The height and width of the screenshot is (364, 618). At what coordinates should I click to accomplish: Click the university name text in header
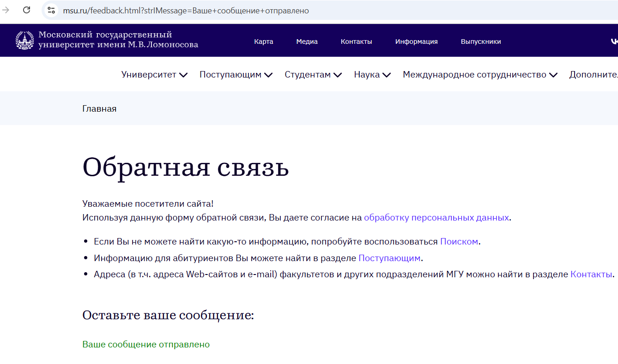(118, 40)
